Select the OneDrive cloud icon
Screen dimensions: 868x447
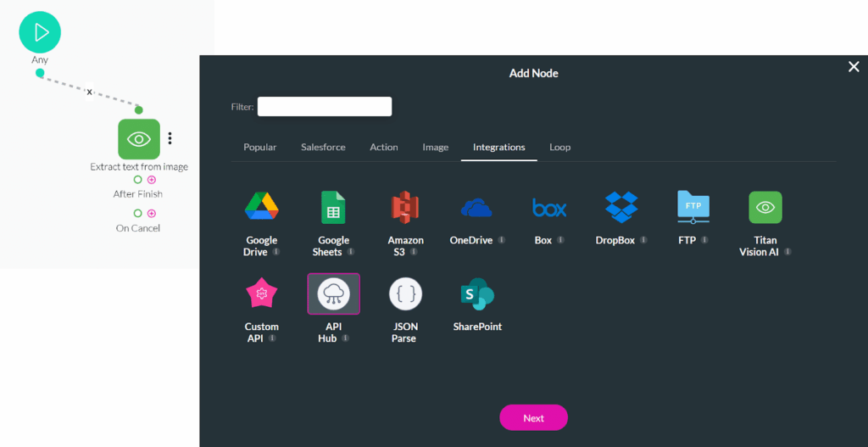476,208
